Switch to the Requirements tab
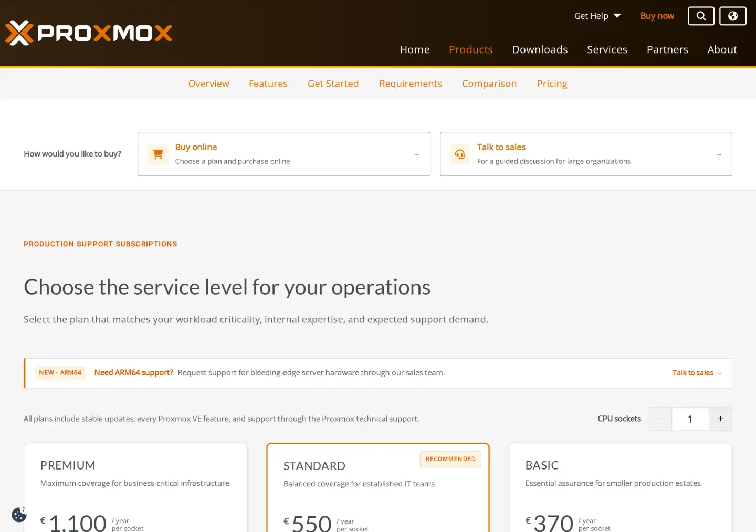The height and width of the screenshot is (532, 756). tap(411, 84)
